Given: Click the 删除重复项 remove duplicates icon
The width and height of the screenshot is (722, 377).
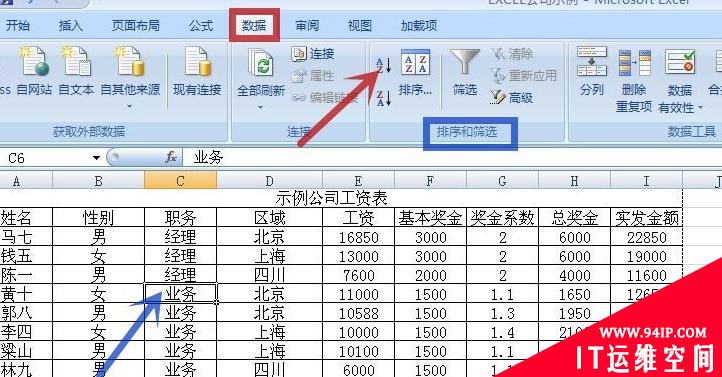Looking at the screenshot, I should coord(634,79).
